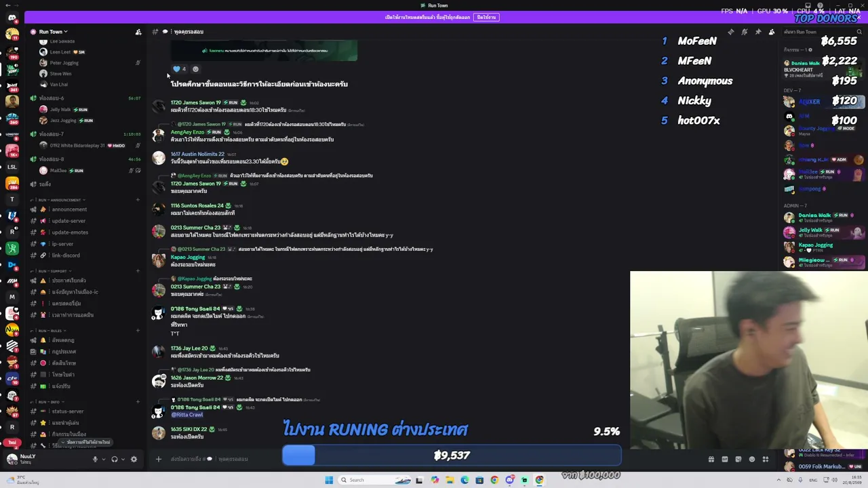
Task: Open the server icon labeled M
Action: pos(12,297)
